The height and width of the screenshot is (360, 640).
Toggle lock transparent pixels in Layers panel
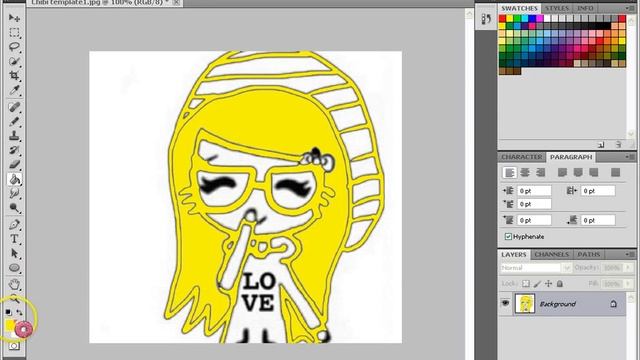point(526,283)
